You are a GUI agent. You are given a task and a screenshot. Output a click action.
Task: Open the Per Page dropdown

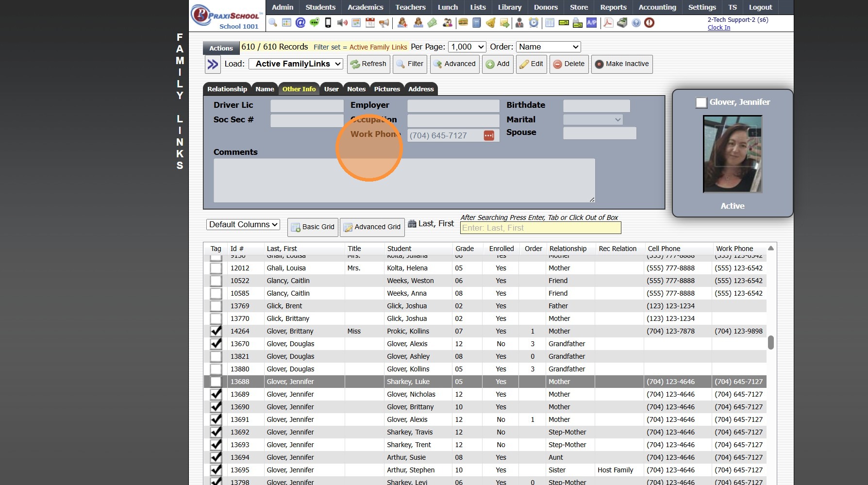click(x=467, y=47)
